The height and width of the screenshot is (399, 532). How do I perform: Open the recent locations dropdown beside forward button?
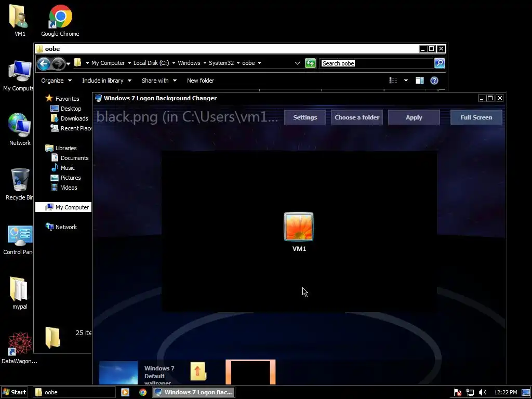pos(68,63)
